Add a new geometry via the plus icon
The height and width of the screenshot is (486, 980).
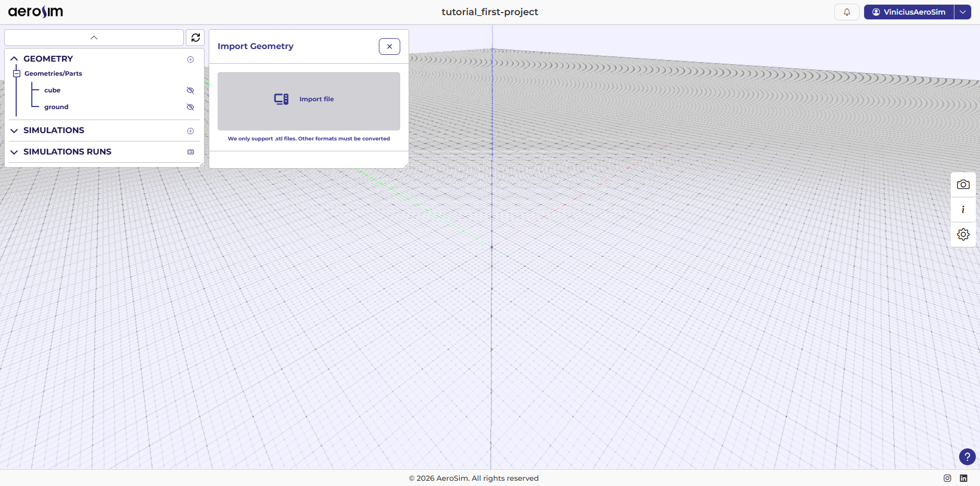pos(190,59)
